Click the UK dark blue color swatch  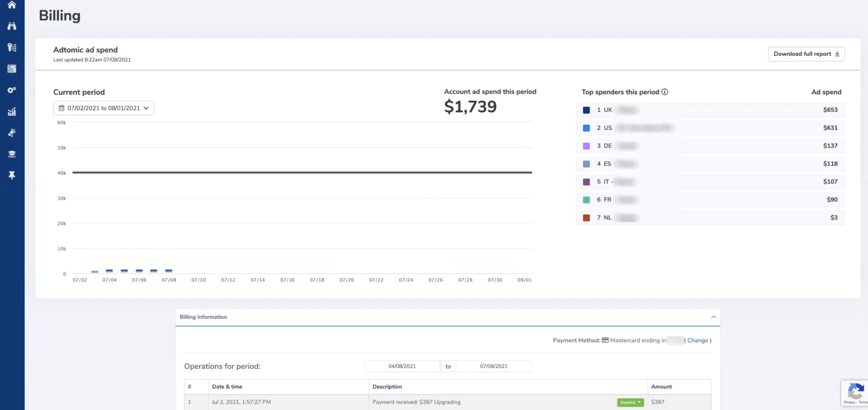[586, 110]
